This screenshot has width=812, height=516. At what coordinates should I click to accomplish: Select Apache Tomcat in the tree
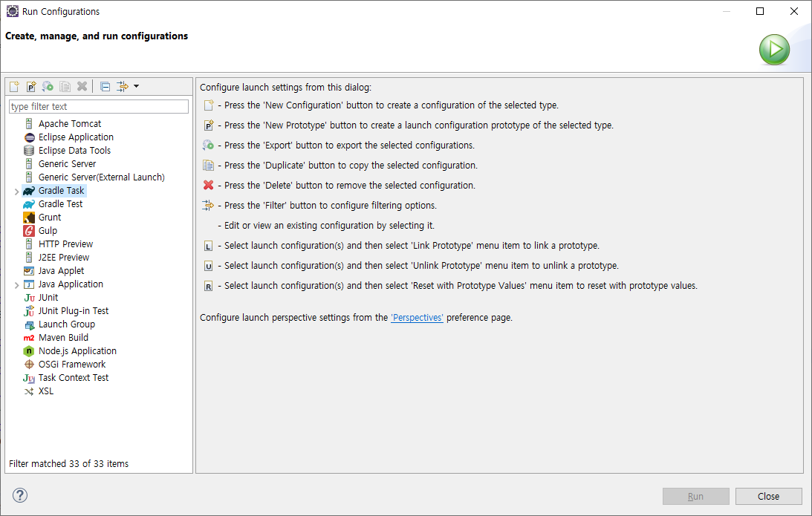[70, 124]
